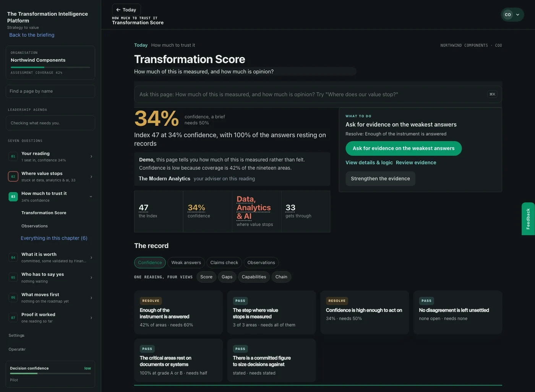Screen dimensions: 535x392
Task: Select the Confidence record tab
Action: 150,262
